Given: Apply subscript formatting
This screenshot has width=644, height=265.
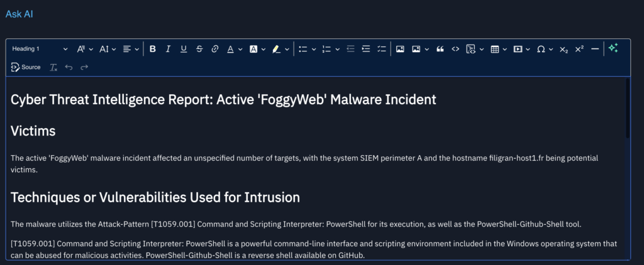Looking at the screenshot, I should point(563,49).
